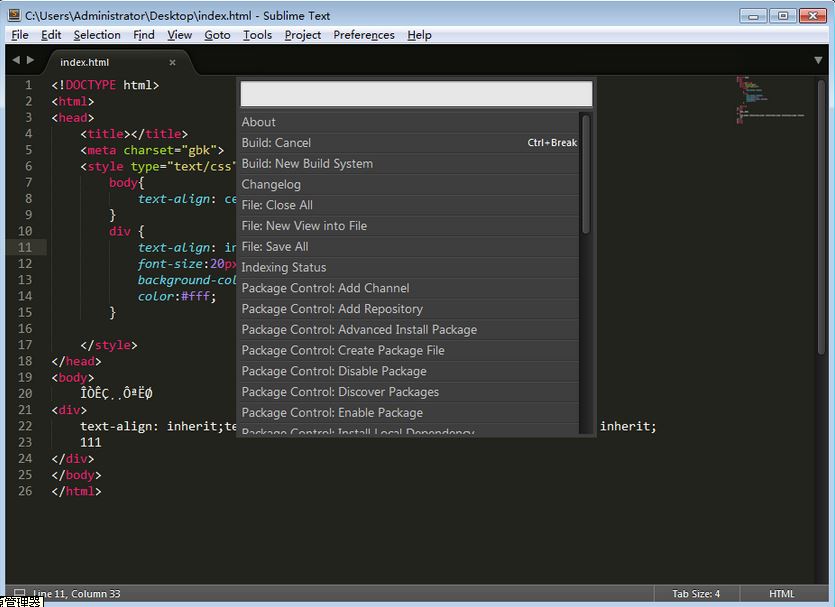Open the Selection menu

coord(97,35)
